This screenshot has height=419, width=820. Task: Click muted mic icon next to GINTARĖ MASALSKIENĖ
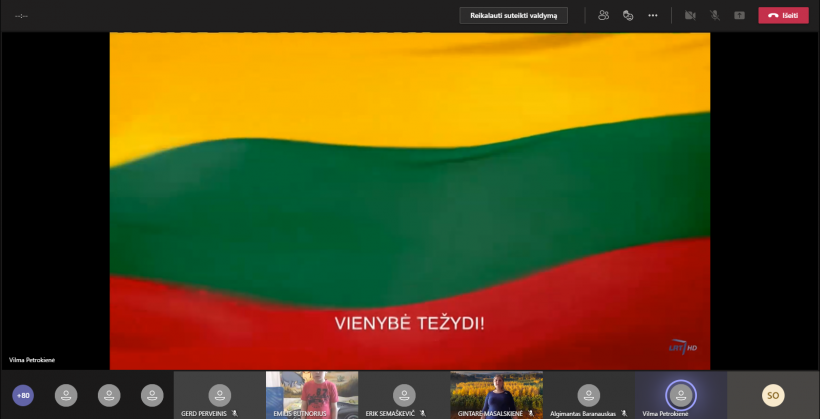click(x=531, y=413)
